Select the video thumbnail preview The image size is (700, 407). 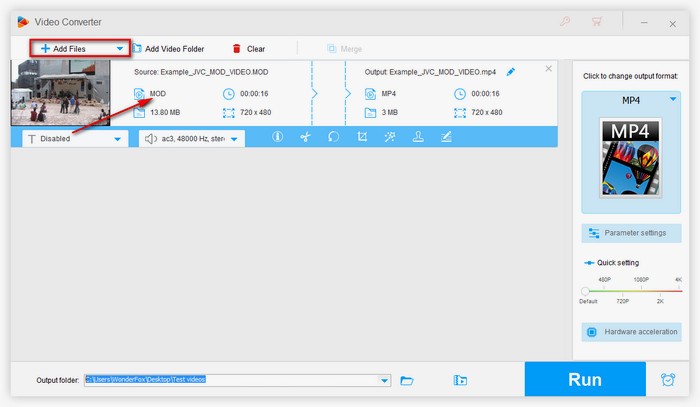click(60, 93)
